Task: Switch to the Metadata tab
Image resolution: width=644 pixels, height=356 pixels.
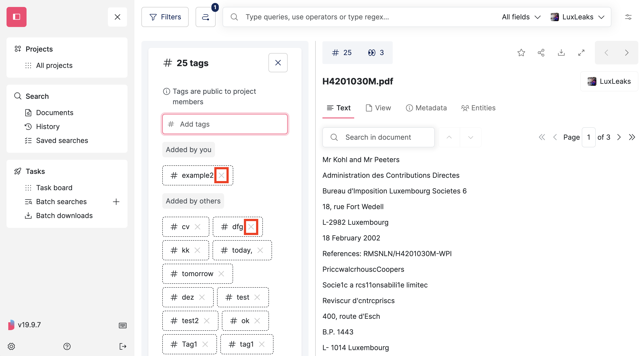Action: click(x=426, y=108)
